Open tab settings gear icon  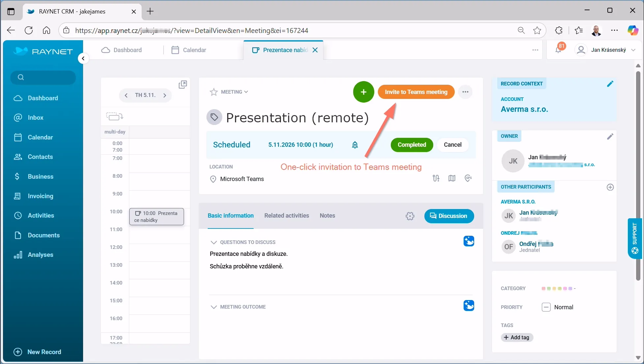coord(410,216)
